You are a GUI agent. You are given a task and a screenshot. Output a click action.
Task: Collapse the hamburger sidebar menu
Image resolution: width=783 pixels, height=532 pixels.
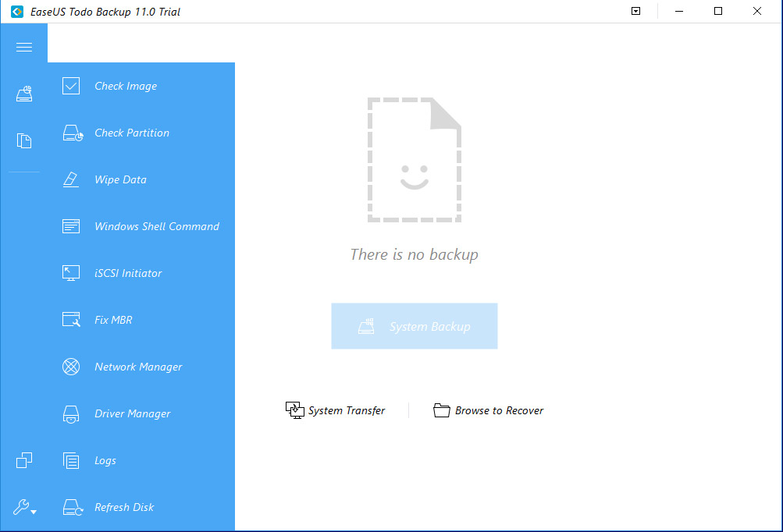pos(24,47)
